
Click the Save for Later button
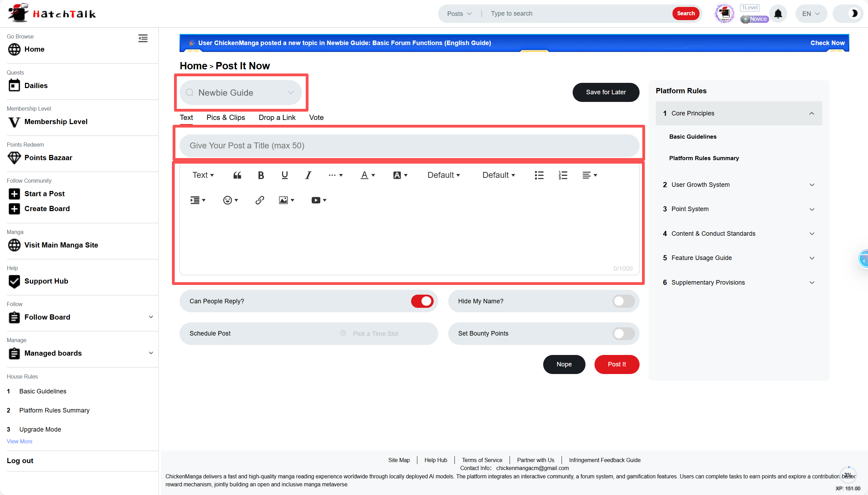tap(606, 92)
